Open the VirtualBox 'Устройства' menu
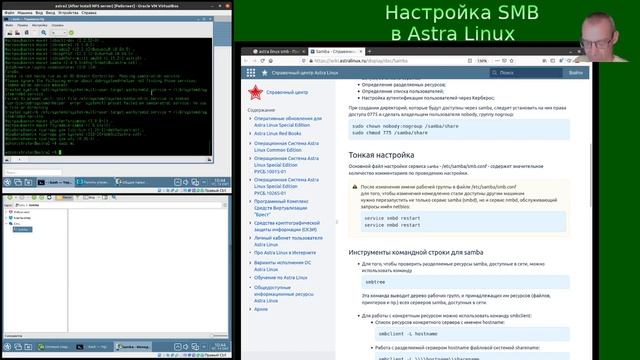This screenshot has height=360, width=640. (68, 13)
